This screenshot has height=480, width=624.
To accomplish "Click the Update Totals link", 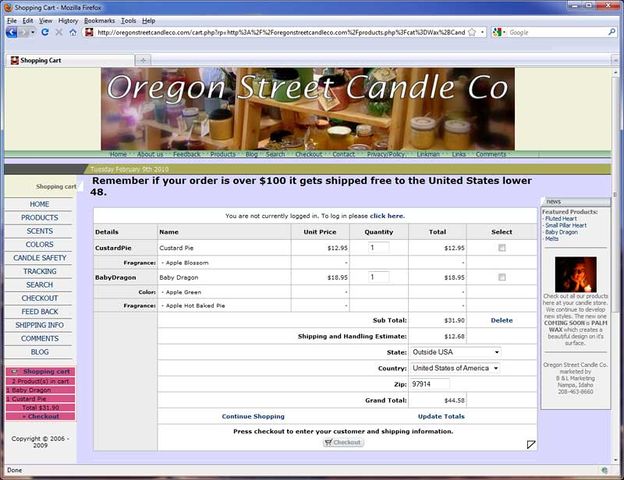I will pyautogui.click(x=441, y=416).
